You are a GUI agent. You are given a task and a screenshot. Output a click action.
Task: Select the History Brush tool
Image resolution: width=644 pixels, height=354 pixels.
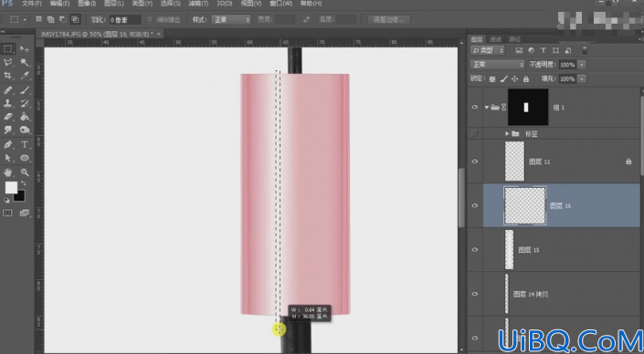pyautogui.click(x=25, y=103)
